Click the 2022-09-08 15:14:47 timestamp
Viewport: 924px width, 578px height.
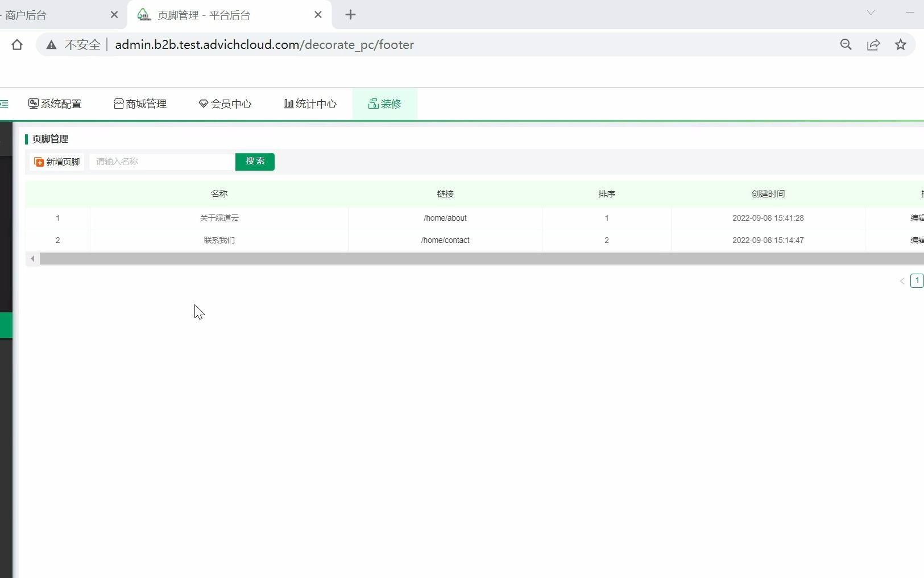pos(768,240)
